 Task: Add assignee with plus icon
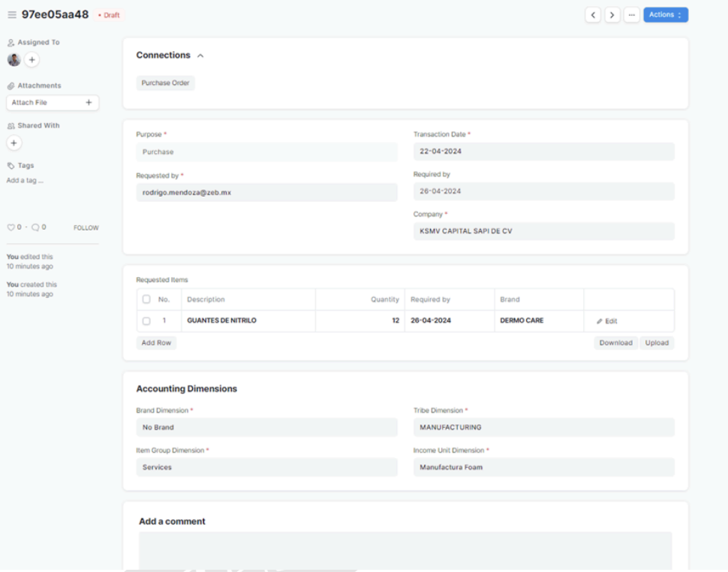coord(32,59)
